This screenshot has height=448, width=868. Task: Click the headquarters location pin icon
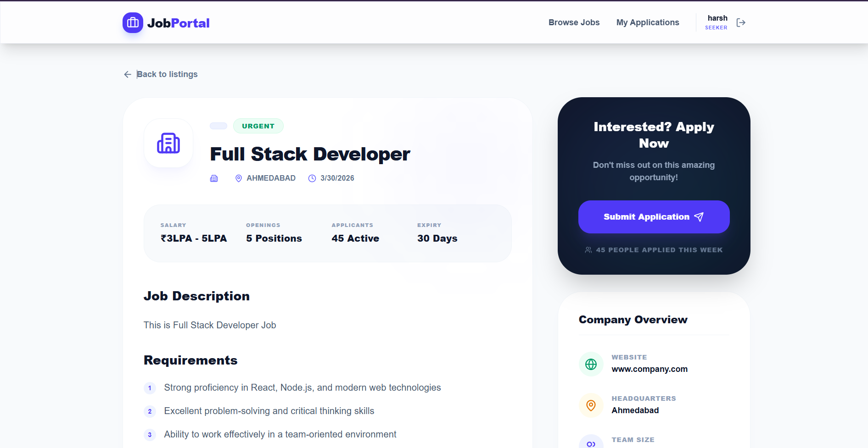591,405
